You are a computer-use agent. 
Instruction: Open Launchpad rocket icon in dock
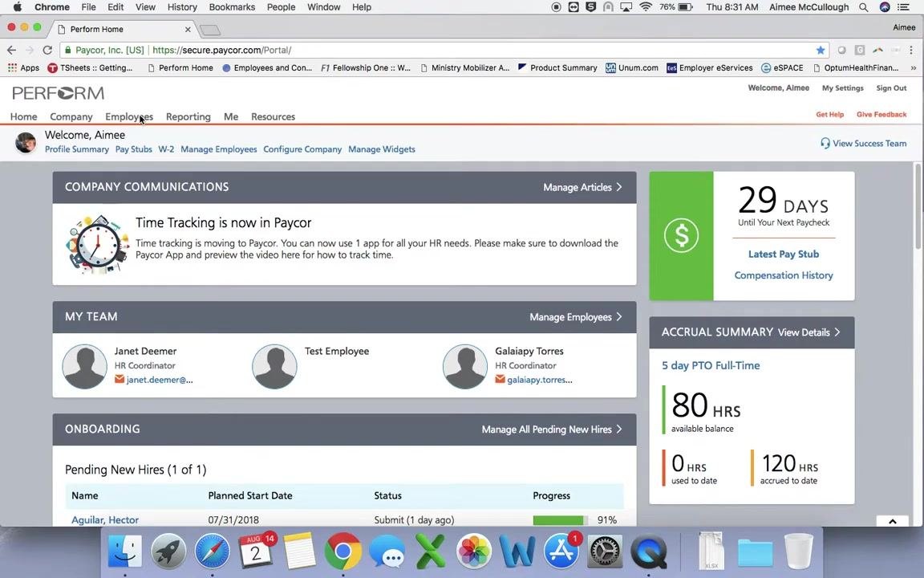[x=168, y=552]
